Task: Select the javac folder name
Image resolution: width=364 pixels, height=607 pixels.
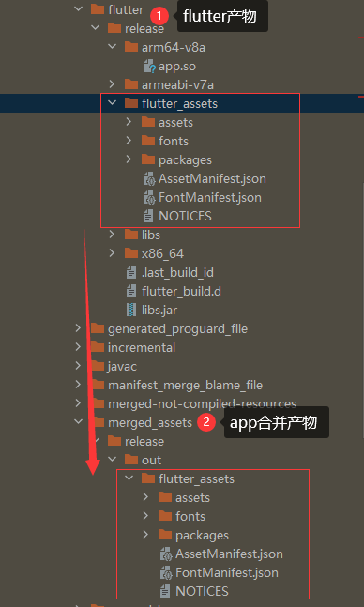Action: pyautogui.click(x=122, y=366)
